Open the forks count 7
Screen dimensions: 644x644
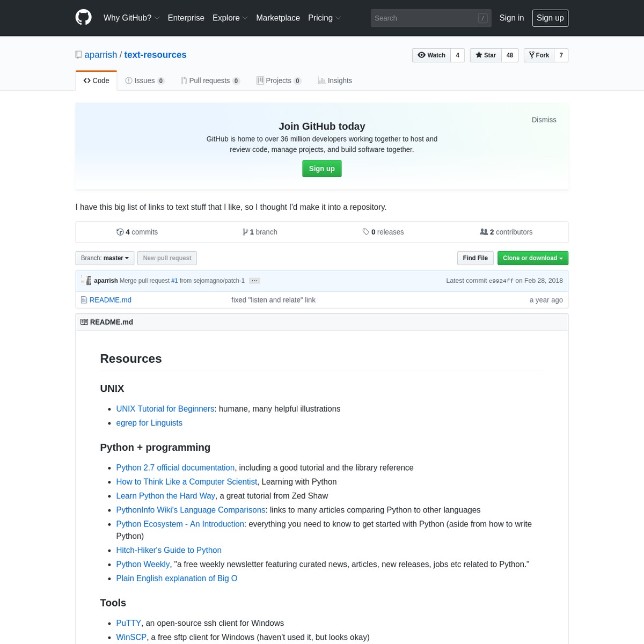[x=561, y=55]
